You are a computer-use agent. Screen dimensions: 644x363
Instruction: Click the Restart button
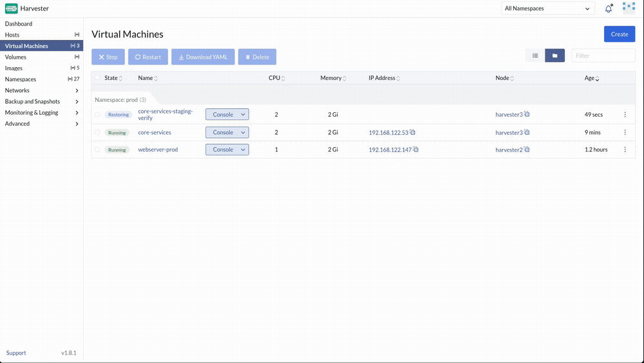148,57
